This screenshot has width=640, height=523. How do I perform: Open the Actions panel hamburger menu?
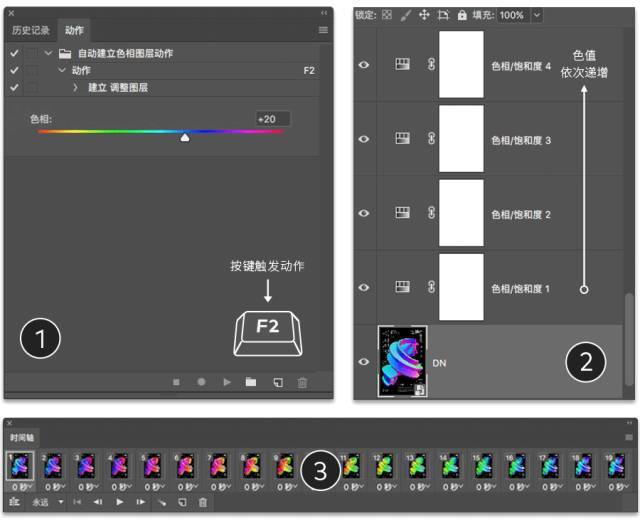coord(323,30)
